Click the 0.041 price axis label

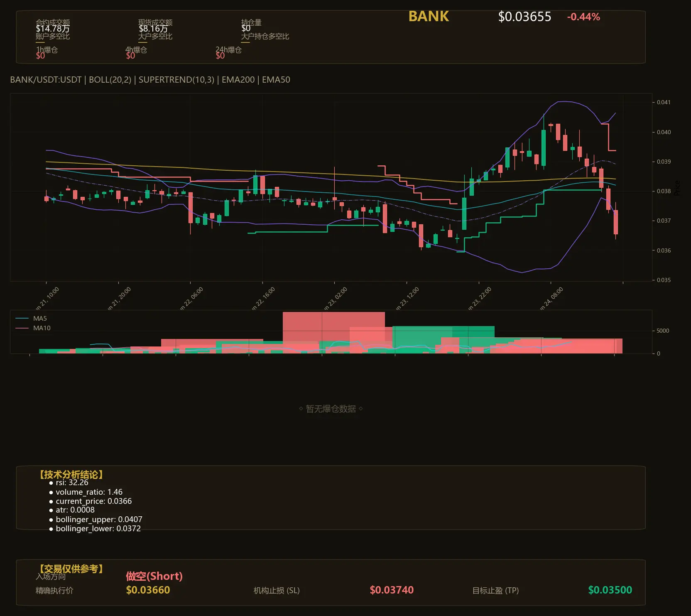point(664,102)
